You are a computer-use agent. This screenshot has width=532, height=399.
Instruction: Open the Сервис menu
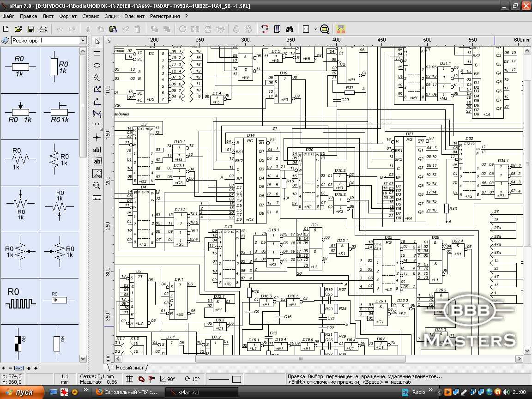pyautogui.click(x=91, y=16)
